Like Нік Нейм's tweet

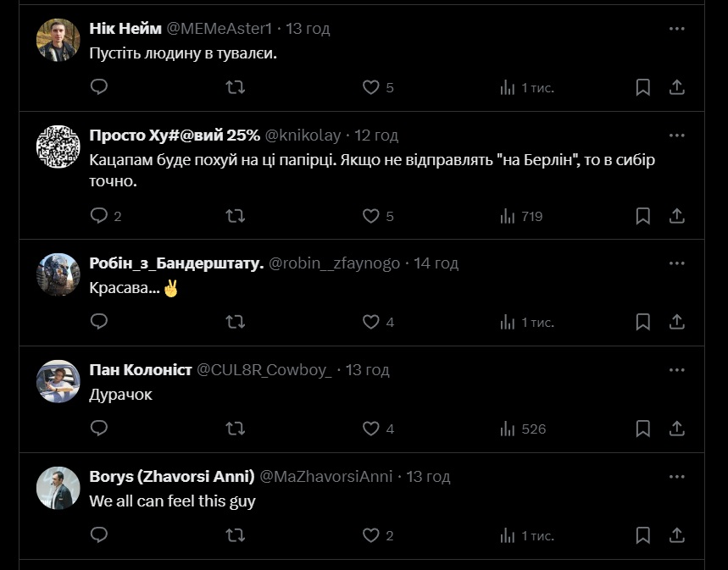coord(371,87)
